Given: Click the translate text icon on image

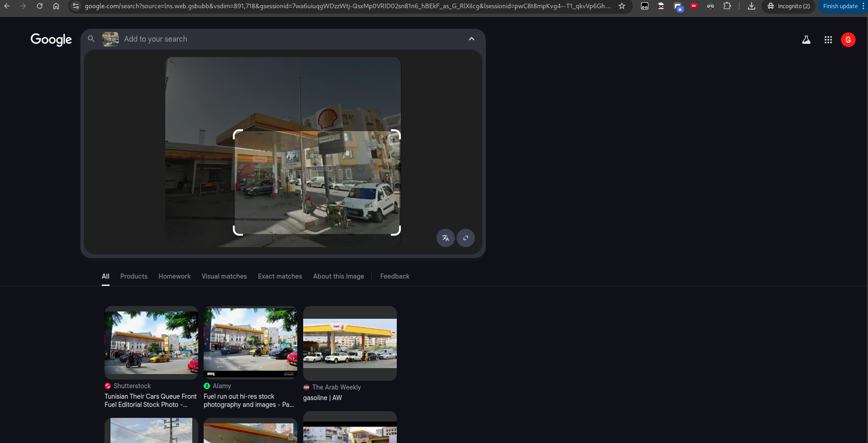Looking at the screenshot, I should (x=445, y=238).
